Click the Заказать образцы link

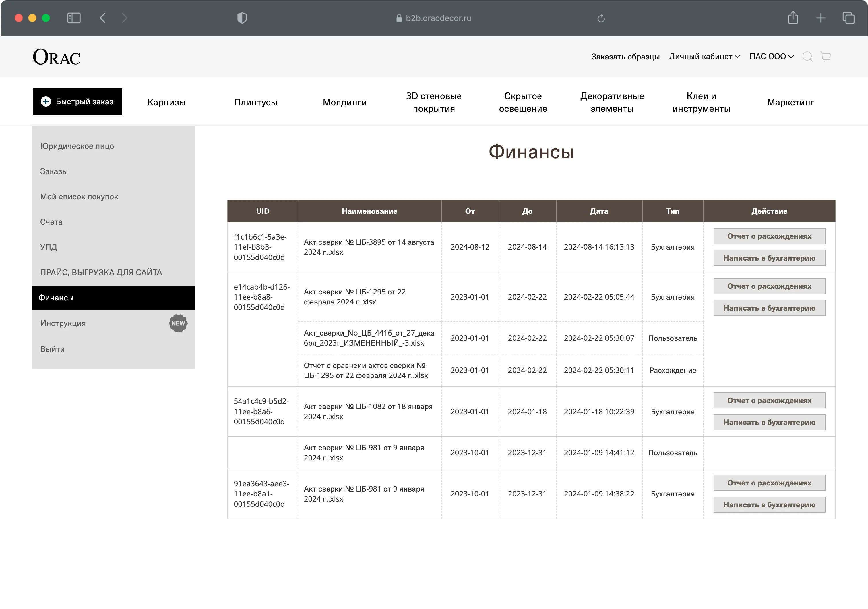[x=625, y=57]
